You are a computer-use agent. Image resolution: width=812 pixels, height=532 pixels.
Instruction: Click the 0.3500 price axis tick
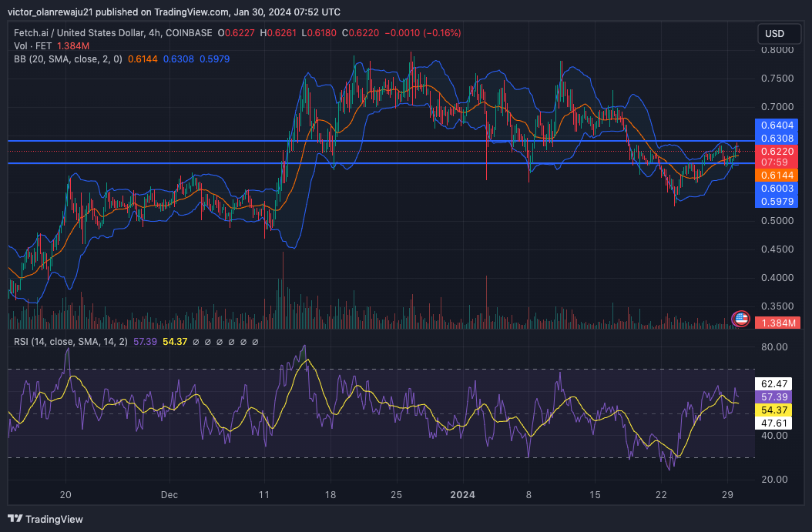pos(777,306)
